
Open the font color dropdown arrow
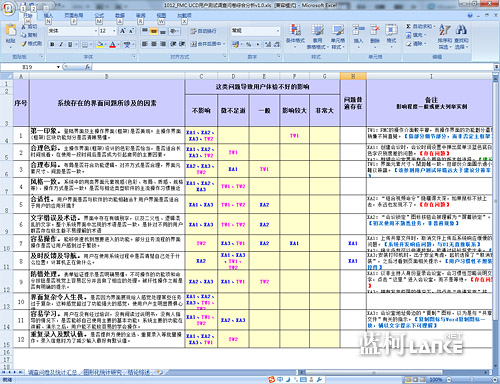(x=118, y=44)
